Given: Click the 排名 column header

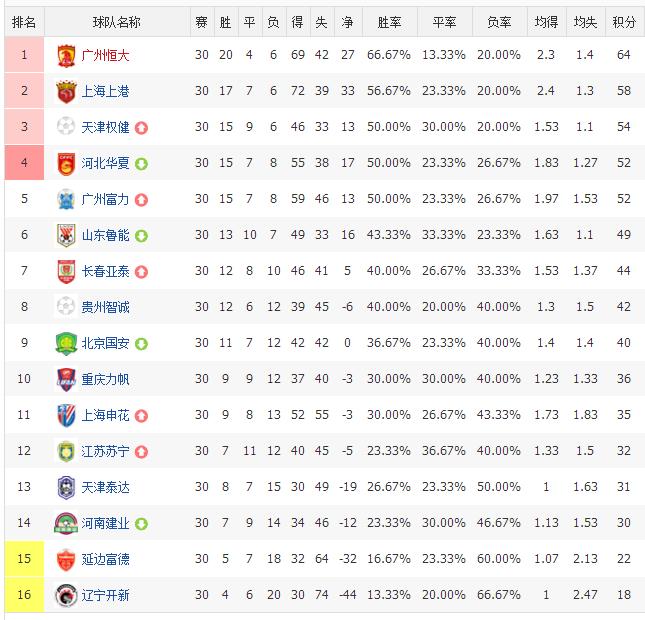Looking at the screenshot, I should pos(25,22).
